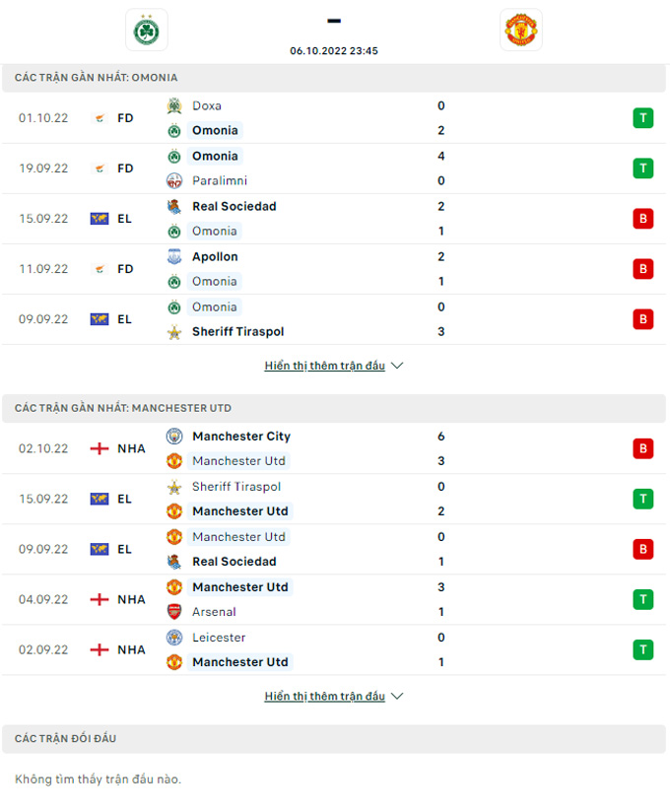Expand more Omonia matches chevron
670x812 pixels.
coord(397,366)
